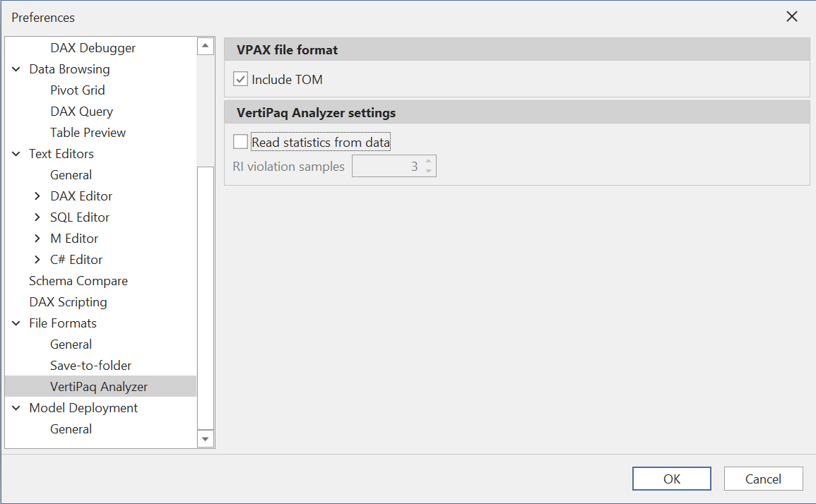This screenshot has height=504, width=816.
Task: Click OK to save preferences
Action: click(671, 479)
